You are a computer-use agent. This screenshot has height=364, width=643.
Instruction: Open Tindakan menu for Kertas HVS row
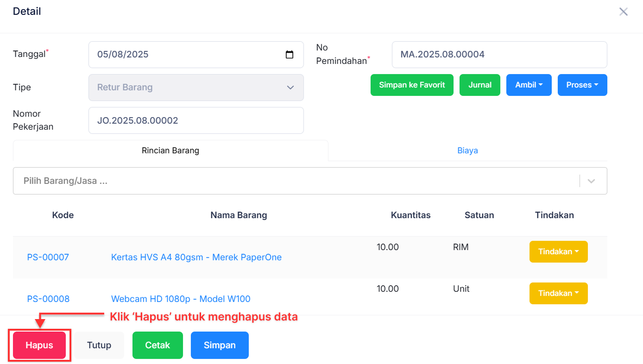[558, 251]
